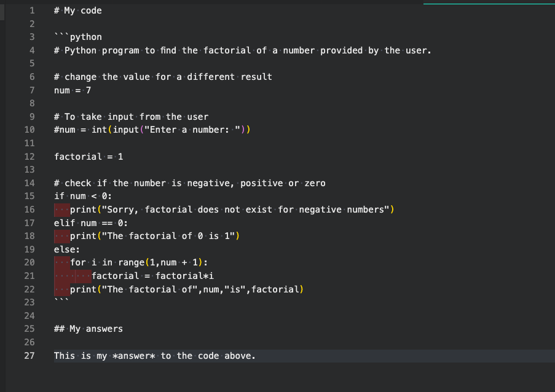The width and height of the screenshot is (555, 392).
Task: Click the print line with "is",factorial
Action: tap(186, 289)
